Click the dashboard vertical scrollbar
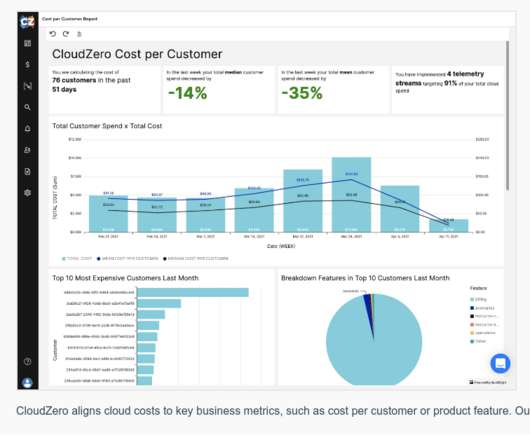 pos(507,115)
